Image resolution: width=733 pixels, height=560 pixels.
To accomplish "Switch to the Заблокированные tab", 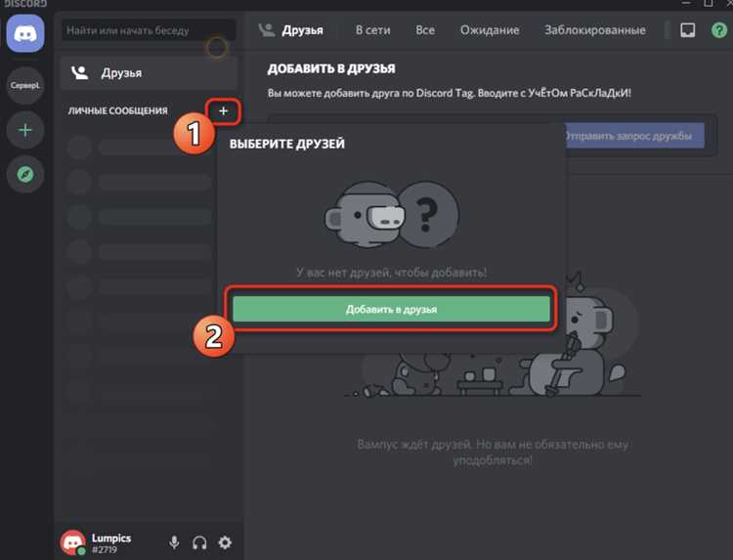I will tap(595, 30).
